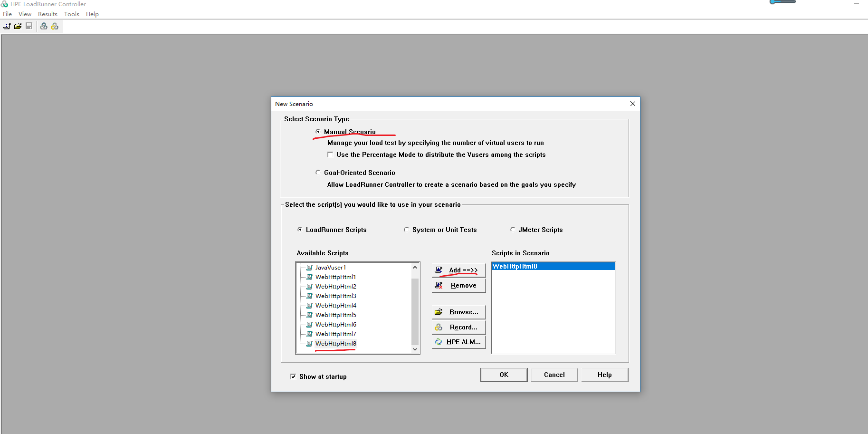Click the Open Scenario folder icon
The width and height of the screenshot is (868, 434).
click(18, 26)
